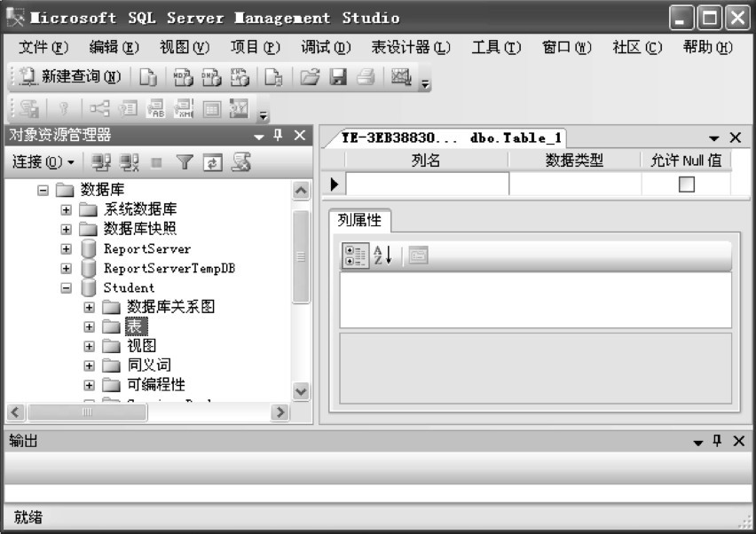Select the 列属性 tab
756x534 pixels.
click(359, 220)
